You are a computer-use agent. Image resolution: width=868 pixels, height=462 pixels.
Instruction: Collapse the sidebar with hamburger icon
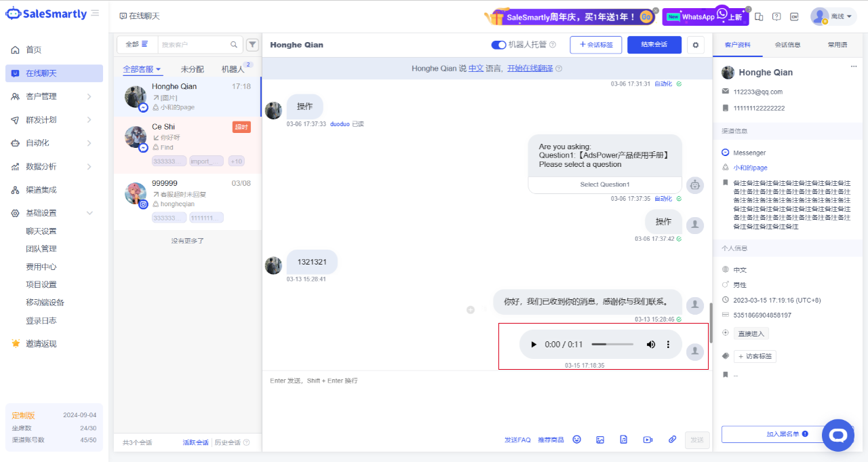pyautogui.click(x=95, y=14)
